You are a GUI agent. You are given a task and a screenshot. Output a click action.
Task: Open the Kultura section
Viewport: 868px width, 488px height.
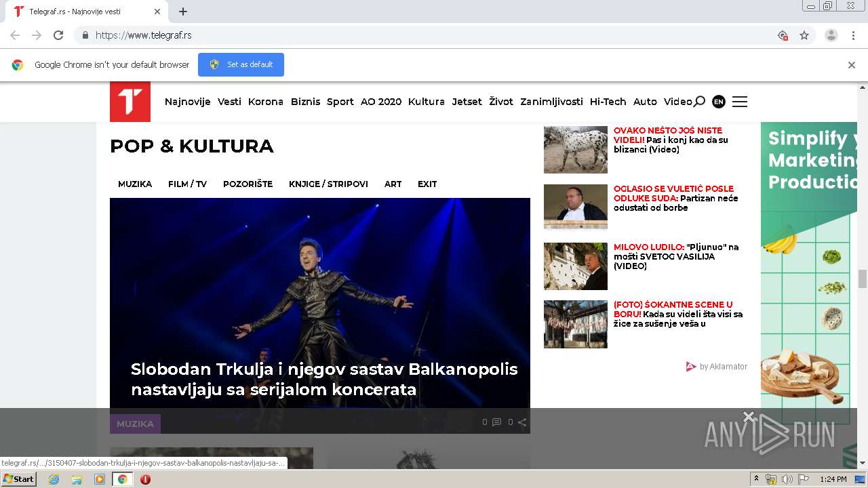coord(427,102)
